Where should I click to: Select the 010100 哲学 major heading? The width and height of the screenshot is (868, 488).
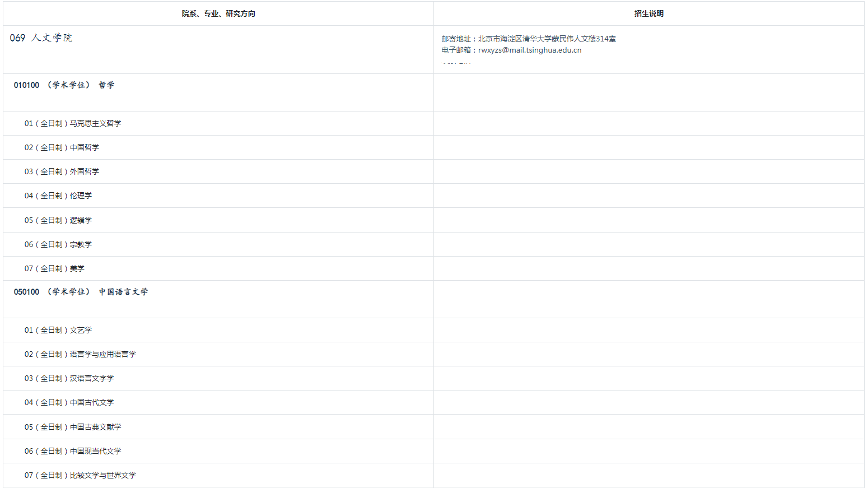coord(64,85)
